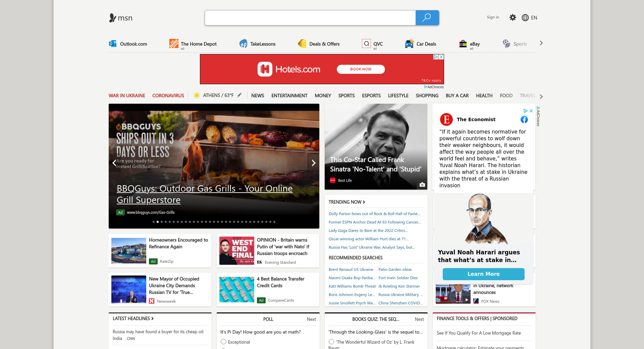Close the Hotels.com banner ad
Viewport: 644px width, 349px height.
point(441,57)
